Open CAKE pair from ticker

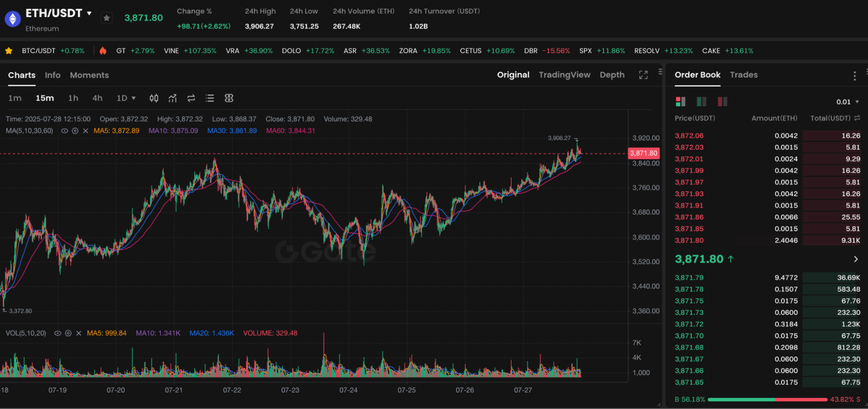[728, 51]
